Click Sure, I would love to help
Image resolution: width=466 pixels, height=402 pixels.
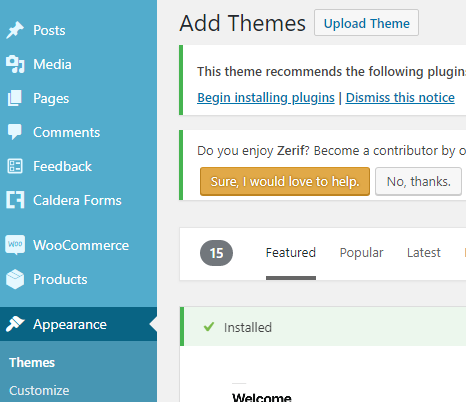(285, 181)
